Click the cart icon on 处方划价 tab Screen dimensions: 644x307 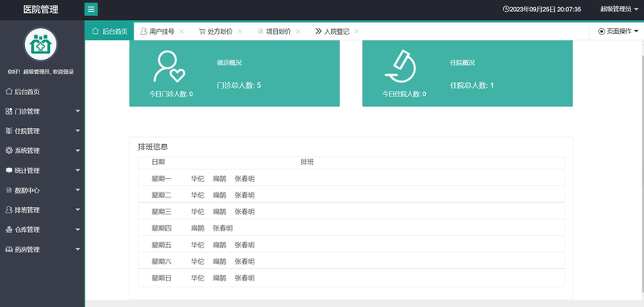pos(202,31)
